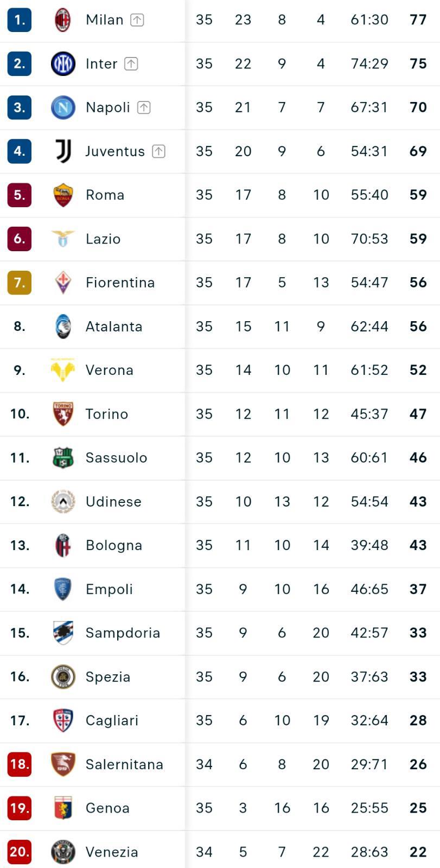Image resolution: width=440 pixels, height=868 pixels.
Task: Click the AC Milan club crest
Action: click(x=63, y=20)
